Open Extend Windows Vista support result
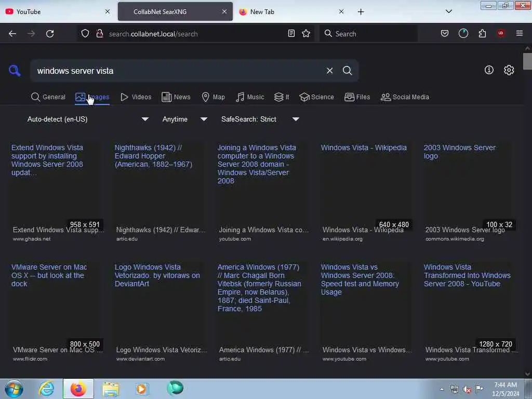The width and height of the screenshot is (532, 399). pyautogui.click(x=56, y=192)
